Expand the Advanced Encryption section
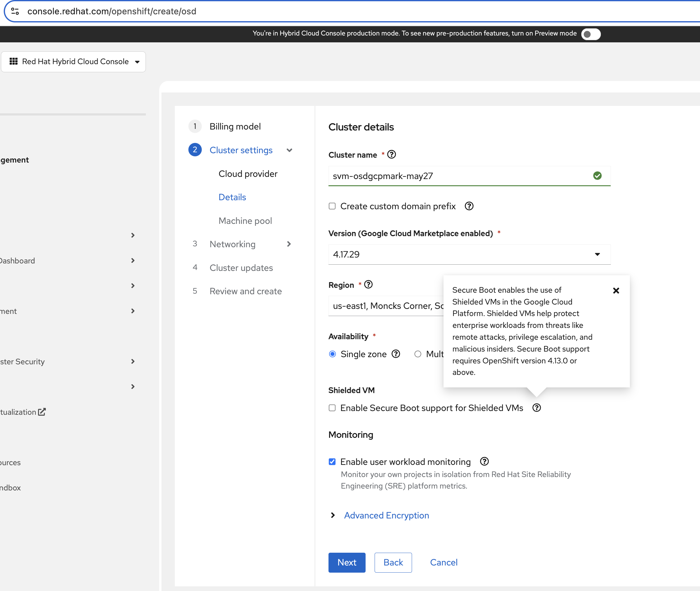This screenshot has height=591, width=700. [x=386, y=515]
